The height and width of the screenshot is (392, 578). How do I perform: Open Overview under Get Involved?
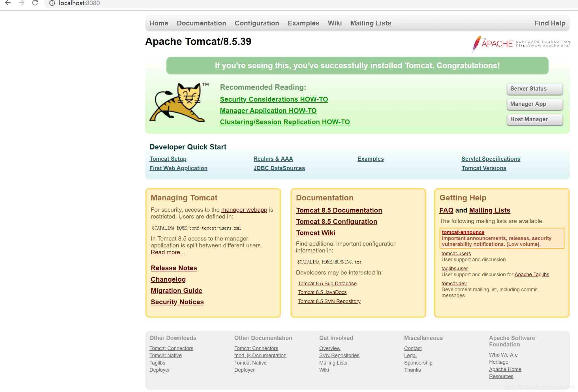tap(330, 348)
